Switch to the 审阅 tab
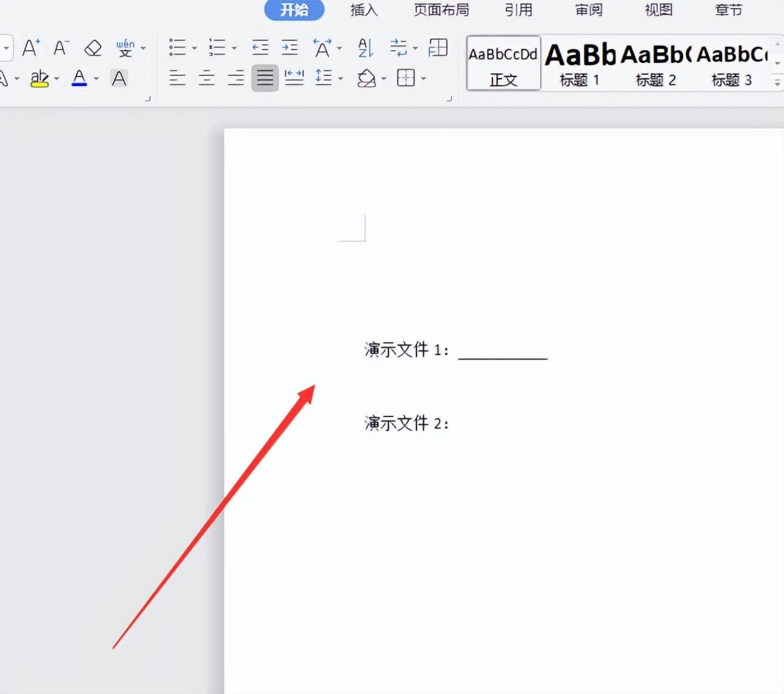This screenshot has height=694, width=784. [589, 10]
